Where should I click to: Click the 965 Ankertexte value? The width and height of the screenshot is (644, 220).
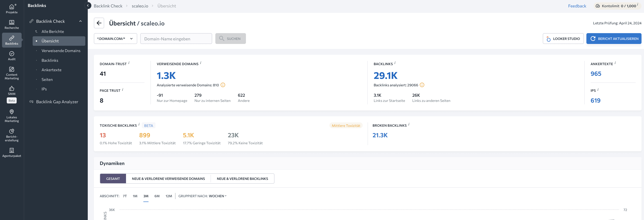[596, 74]
